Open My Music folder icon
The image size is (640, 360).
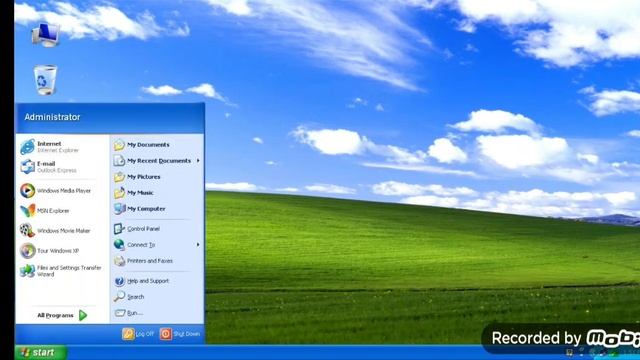tap(119, 193)
